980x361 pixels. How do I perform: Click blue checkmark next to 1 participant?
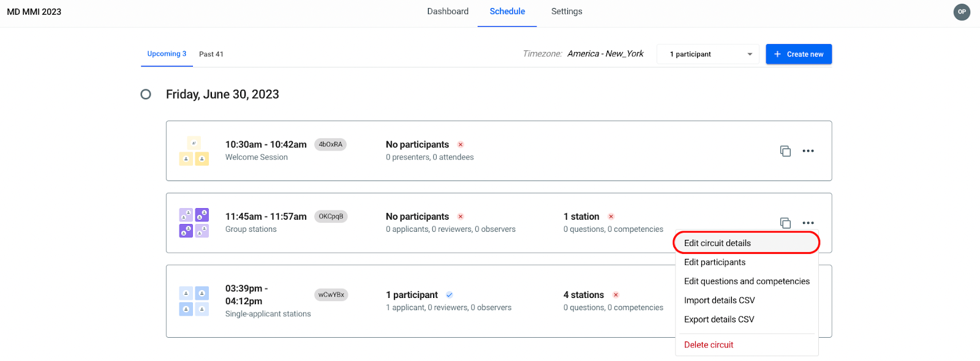click(x=450, y=295)
